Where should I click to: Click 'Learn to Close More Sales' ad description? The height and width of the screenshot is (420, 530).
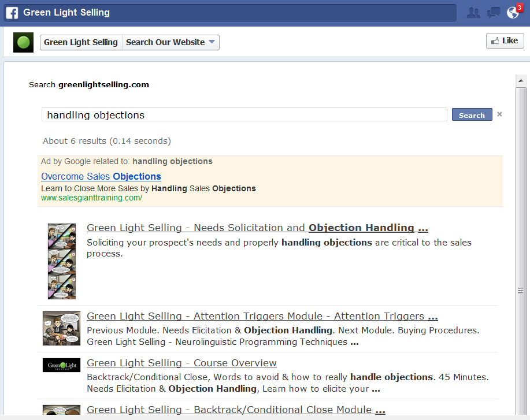(149, 188)
